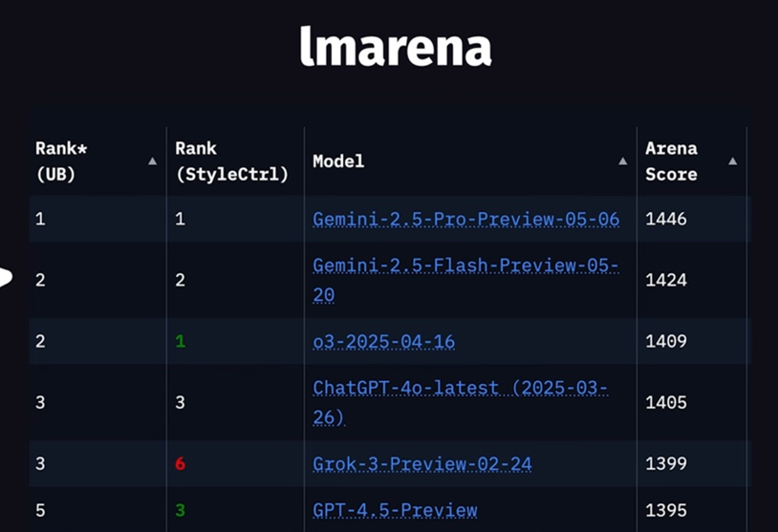Click sort arrow in Model column header

point(622,161)
